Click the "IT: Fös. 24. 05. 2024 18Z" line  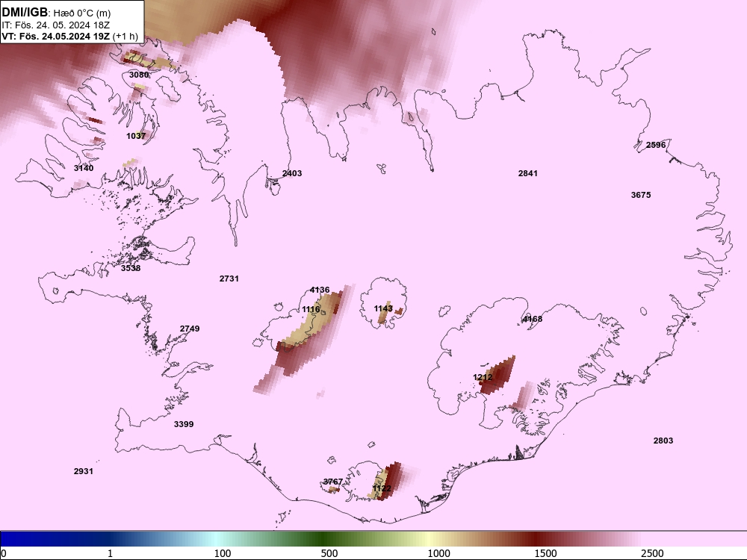(55, 25)
